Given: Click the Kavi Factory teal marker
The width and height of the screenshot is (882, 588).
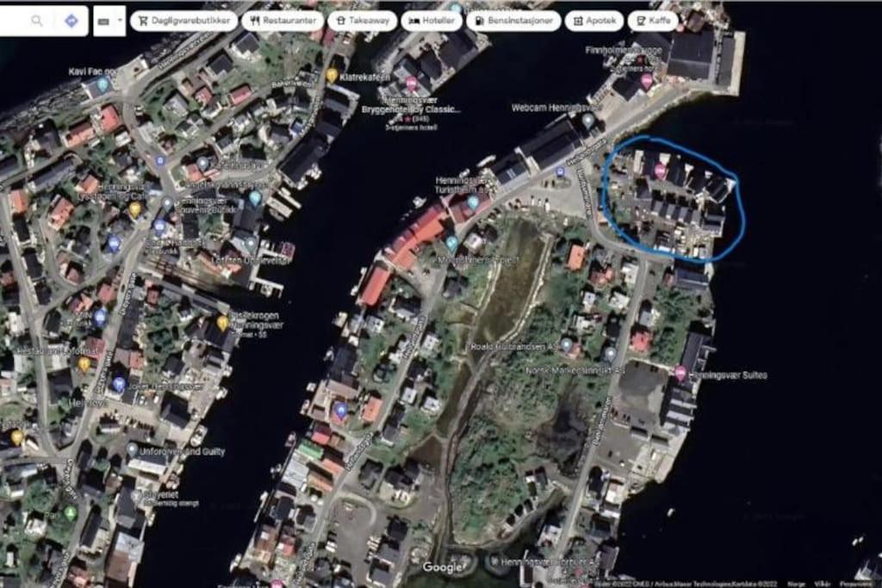Looking at the screenshot, I should [x=103, y=85].
